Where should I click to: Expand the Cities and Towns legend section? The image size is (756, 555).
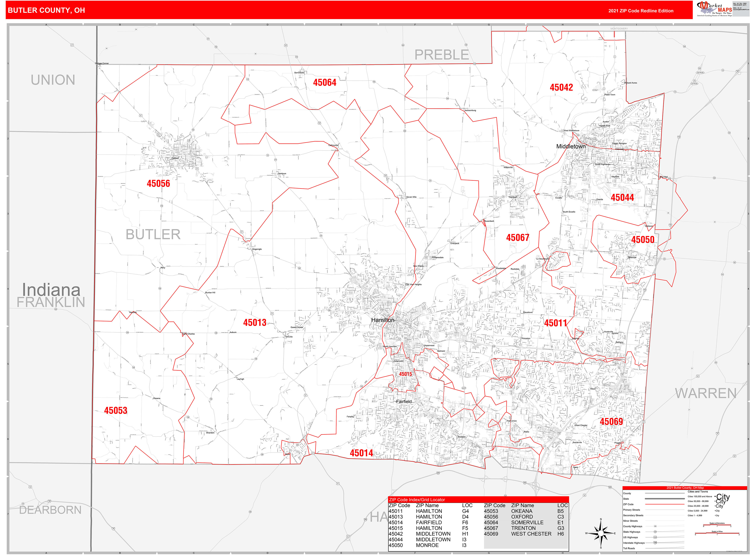pyautogui.click(x=698, y=492)
